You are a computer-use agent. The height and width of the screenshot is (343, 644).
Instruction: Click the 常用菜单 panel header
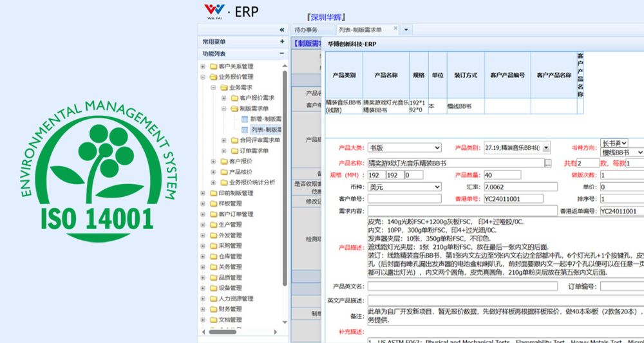click(242, 41)
